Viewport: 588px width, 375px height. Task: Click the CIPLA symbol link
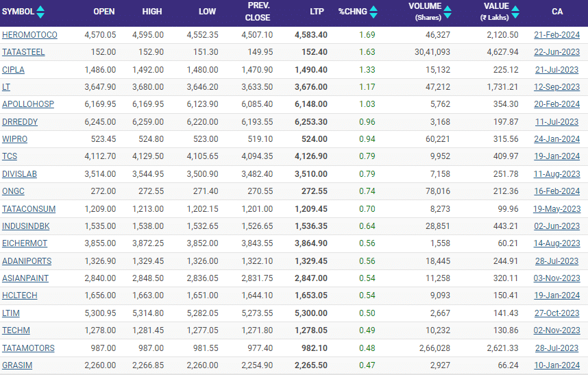[x=14, y=69]
